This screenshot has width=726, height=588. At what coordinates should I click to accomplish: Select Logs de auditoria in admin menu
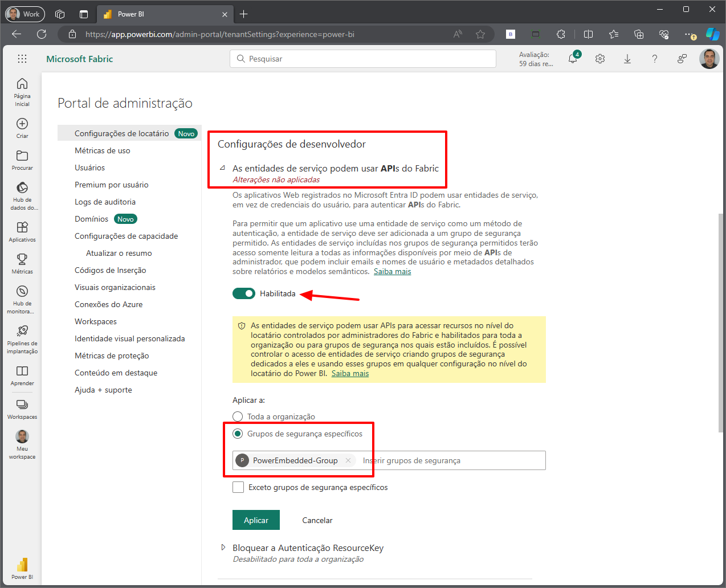pyautogui.click(x=105, y=202)
